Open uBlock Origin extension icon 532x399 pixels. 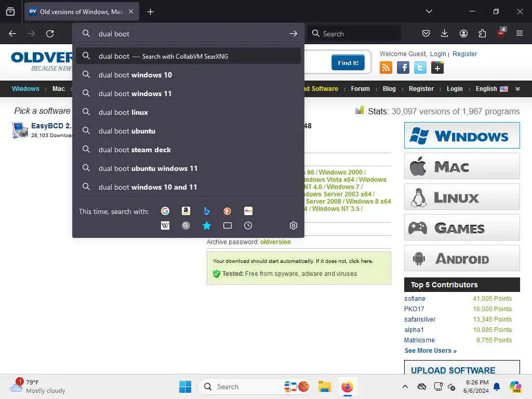pos(501,33)
